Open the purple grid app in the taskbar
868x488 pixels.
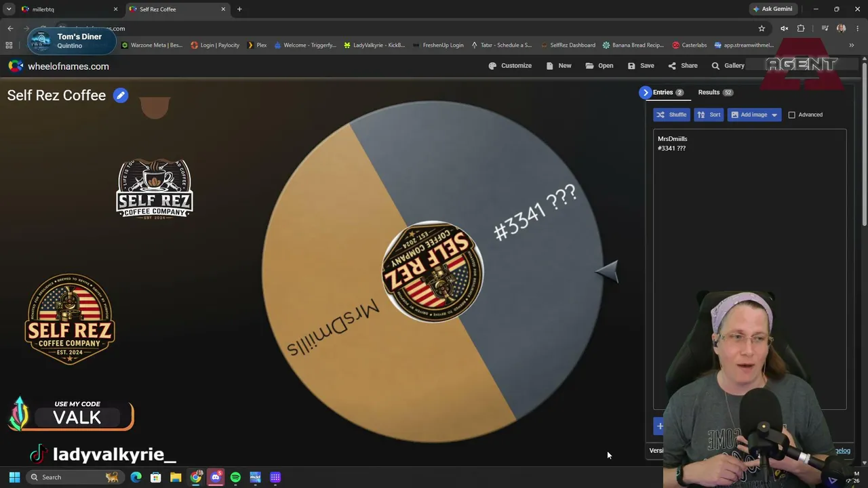[275, 477]
